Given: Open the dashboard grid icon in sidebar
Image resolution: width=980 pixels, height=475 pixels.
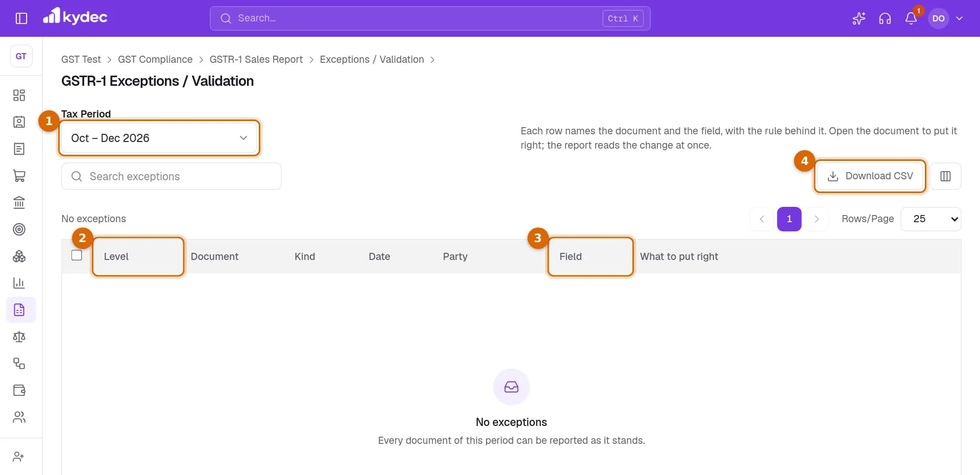Looking at the screenshot, I should click(19, 96).
